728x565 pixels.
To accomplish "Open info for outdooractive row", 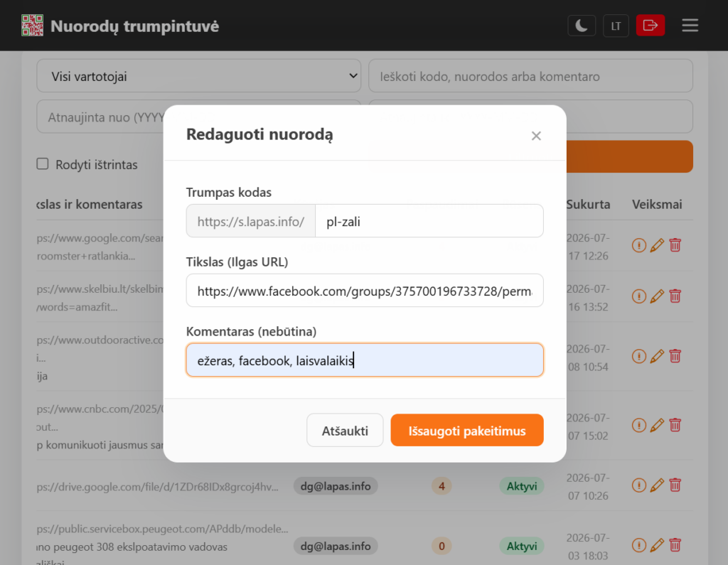I will coord(639,356).
